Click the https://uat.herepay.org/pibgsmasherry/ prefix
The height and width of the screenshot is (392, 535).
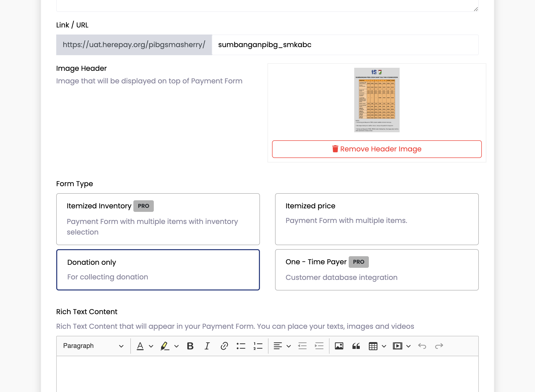tap(134, 45)
